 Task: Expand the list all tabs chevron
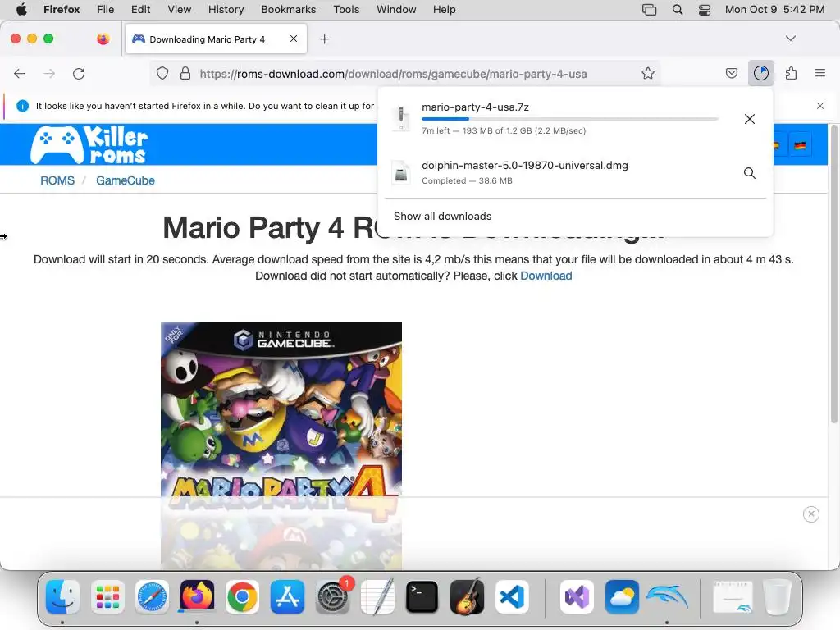(790, 39)
